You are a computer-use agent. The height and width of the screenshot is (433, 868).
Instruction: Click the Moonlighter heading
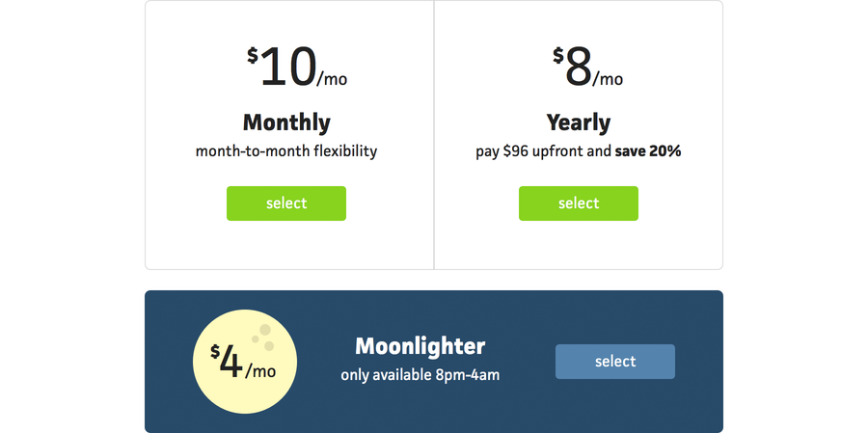coord(420,346)
